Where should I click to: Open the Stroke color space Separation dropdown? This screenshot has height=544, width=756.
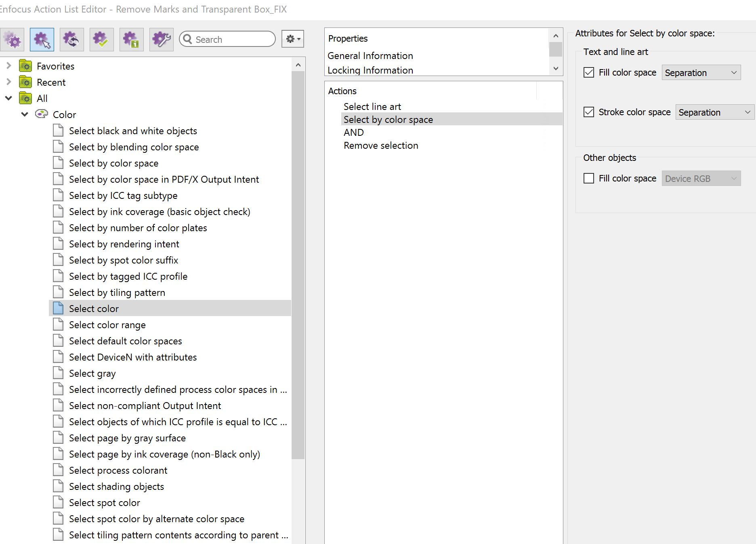(x=715, y=112)
